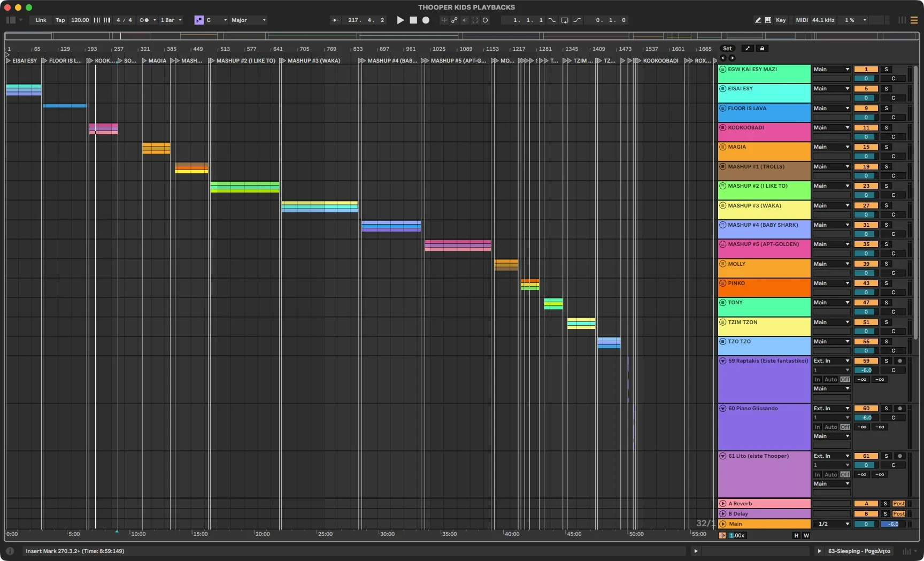
Task: Switch to Arrangement view lines icon
Action: point(914,20)
